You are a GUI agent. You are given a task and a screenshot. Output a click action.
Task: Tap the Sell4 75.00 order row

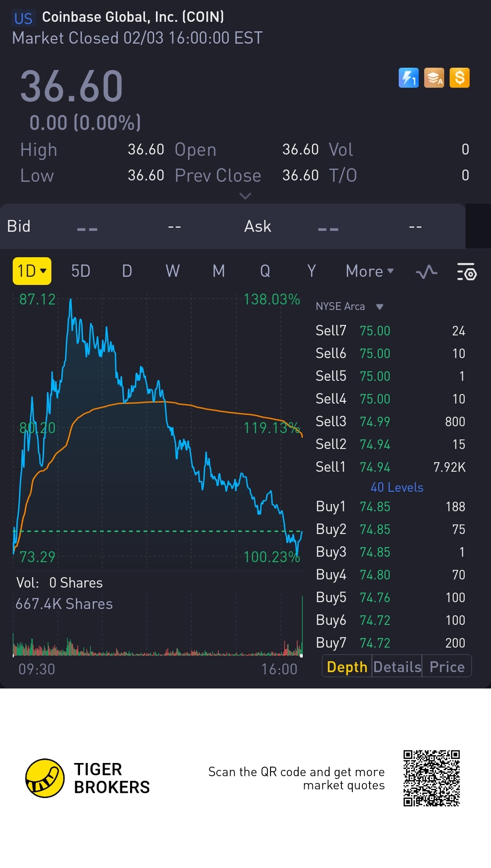point(391,399)
